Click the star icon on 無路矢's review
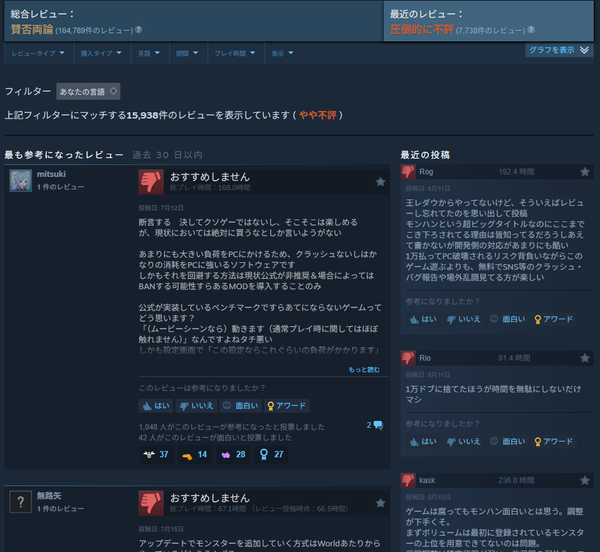This screenshot has height=552, width=600. coord(380,503)
